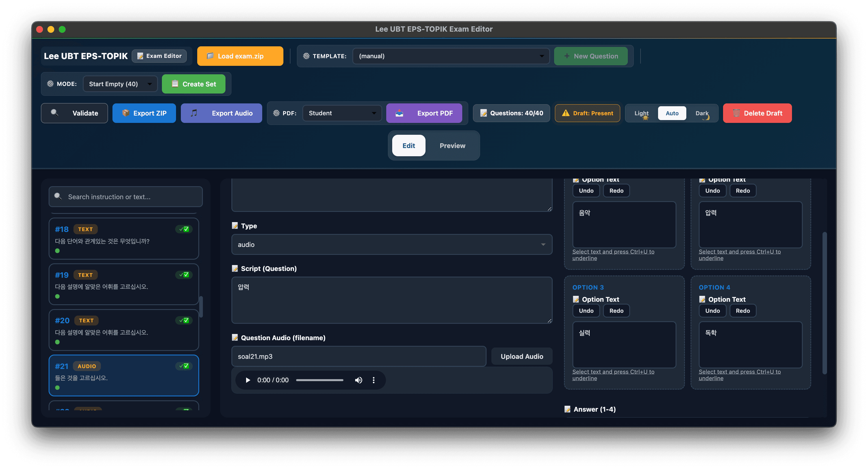Viewport: 868px width, 469px height.
Task: Click the audio progress slider
Action: click(x=320, y=380)
